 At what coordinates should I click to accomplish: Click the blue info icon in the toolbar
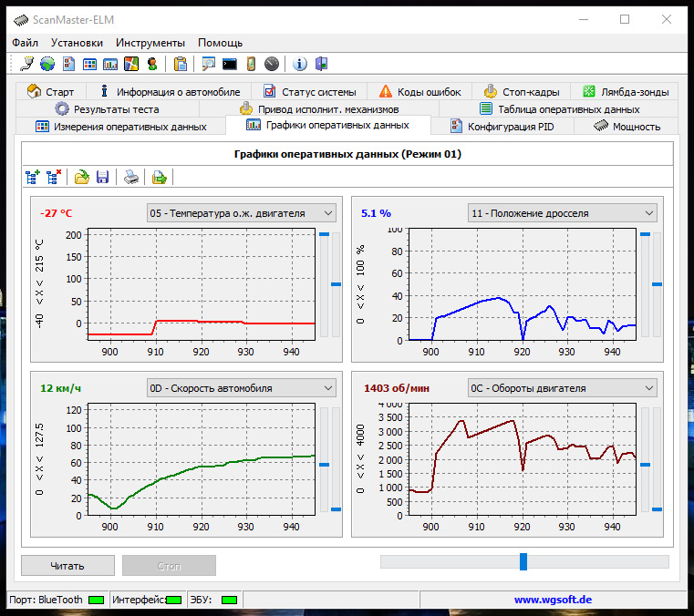[x=300, y=64]
